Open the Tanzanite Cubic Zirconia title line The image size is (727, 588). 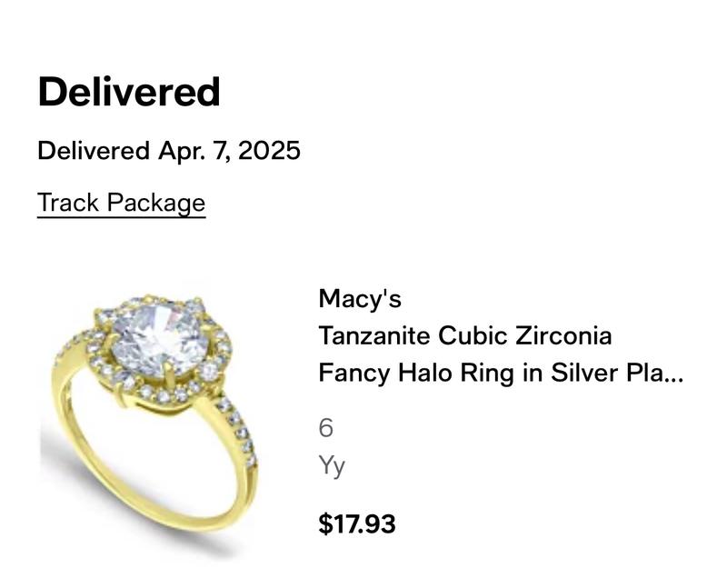click(465, 335)
